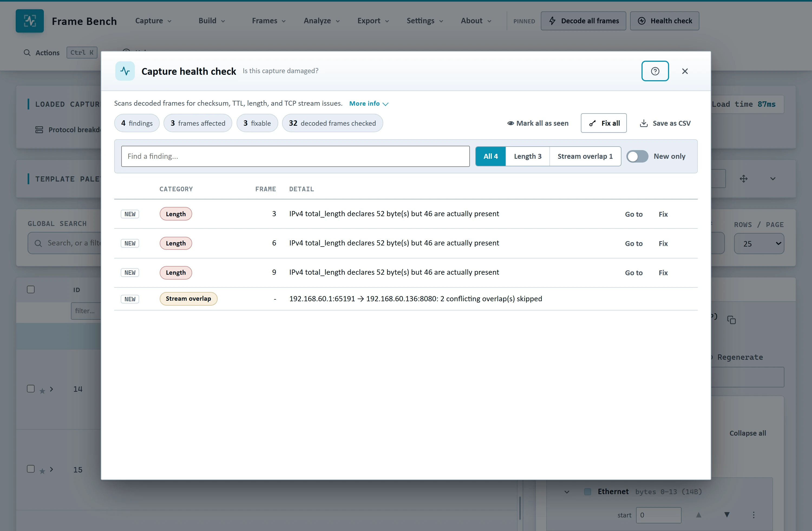The image size is (812, 531).
Task: Click the down triangle beside start field
Action: pos(727,514)
